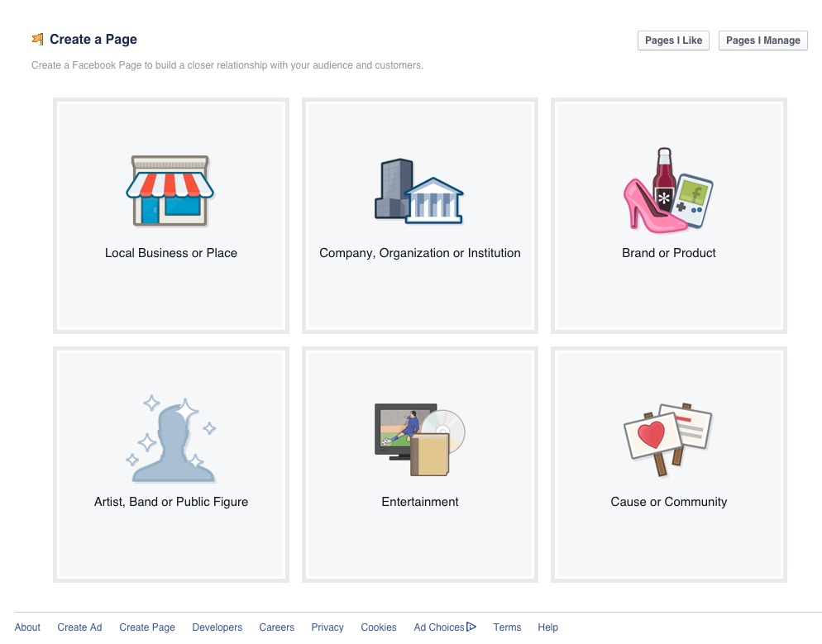The height and width of the screenshot is (644, 822).
Task: Open the Privacy policy link
Action: (x=327, y=627)
